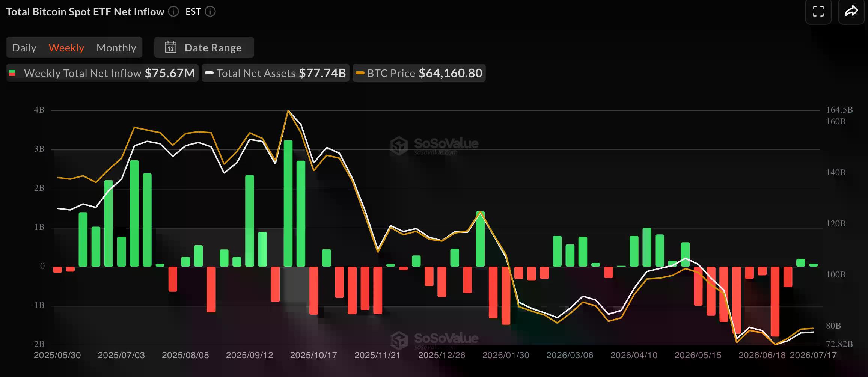This screenshot has height=377, width=868.
Task: Click the share arrow icon
Action: click(x=851, y=11)
